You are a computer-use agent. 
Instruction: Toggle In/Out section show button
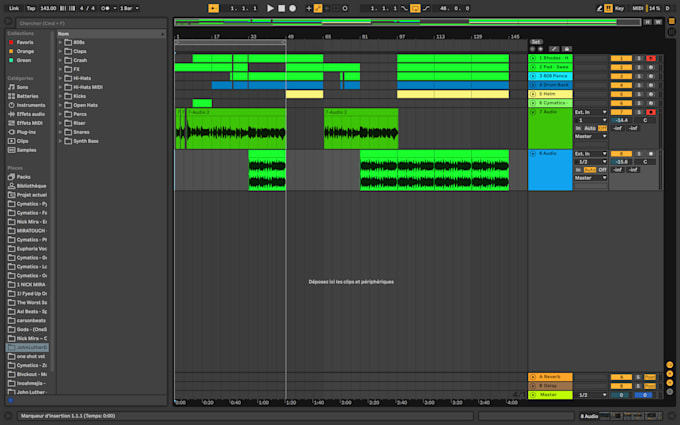click(x=670, y=365)
